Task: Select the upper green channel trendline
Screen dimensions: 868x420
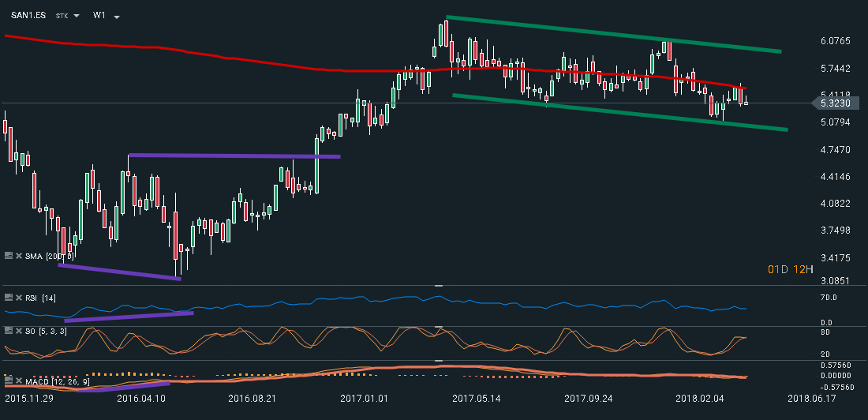Action: [613, 35]
